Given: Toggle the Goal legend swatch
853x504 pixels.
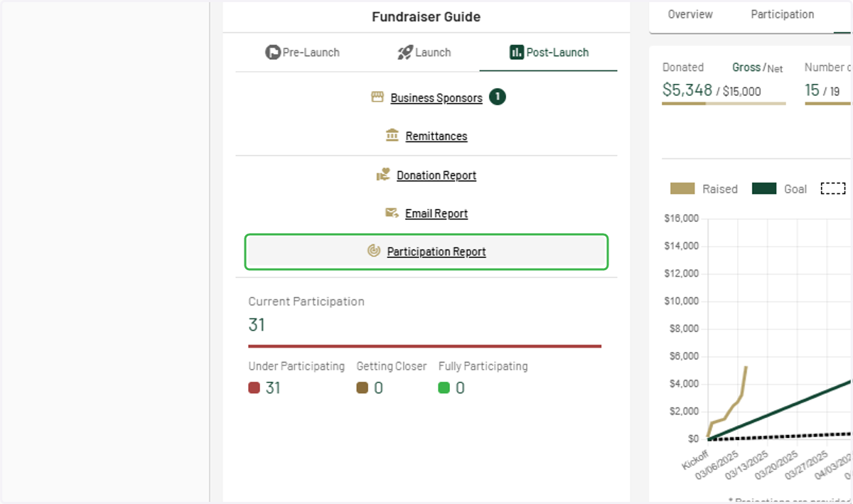Looking at the screenshot, I should [x=764, y=188].
